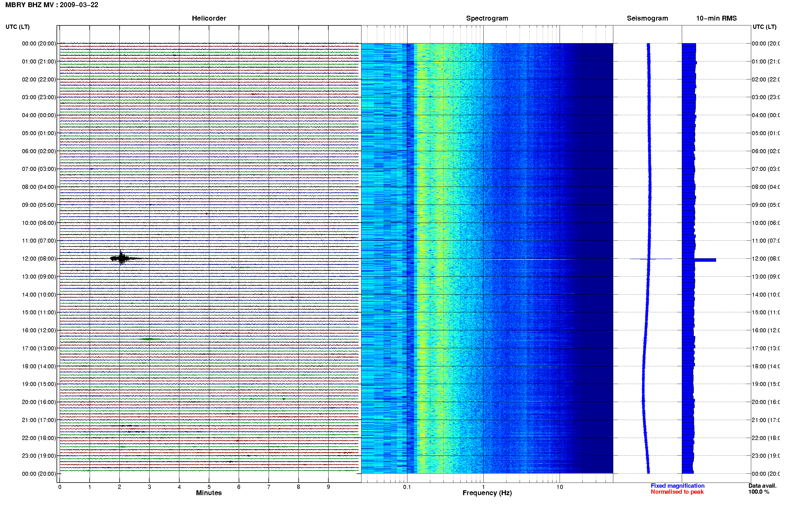The width and height of the screenshot is (812, 508).
Task: Click the left '08:00 (04:00)' time label
Action: (39, 187)
